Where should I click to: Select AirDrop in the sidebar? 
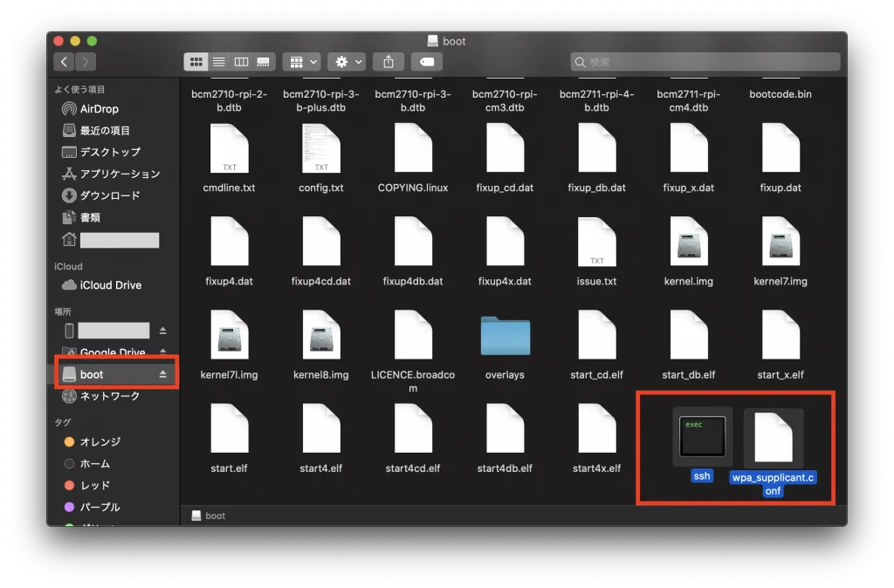pyautogui.click(x=99, y=109)
